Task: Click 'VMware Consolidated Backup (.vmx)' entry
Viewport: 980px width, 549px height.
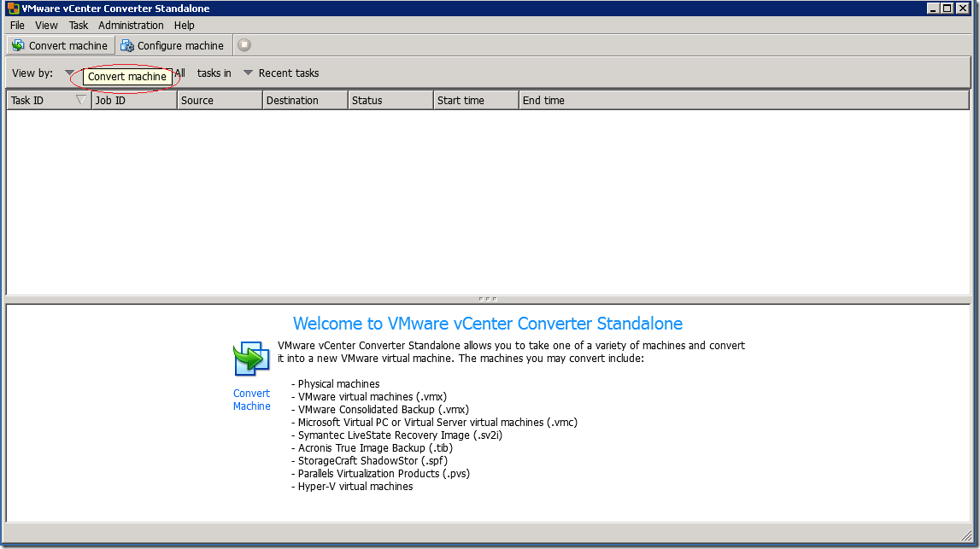Action: click(x=383, y=410)
